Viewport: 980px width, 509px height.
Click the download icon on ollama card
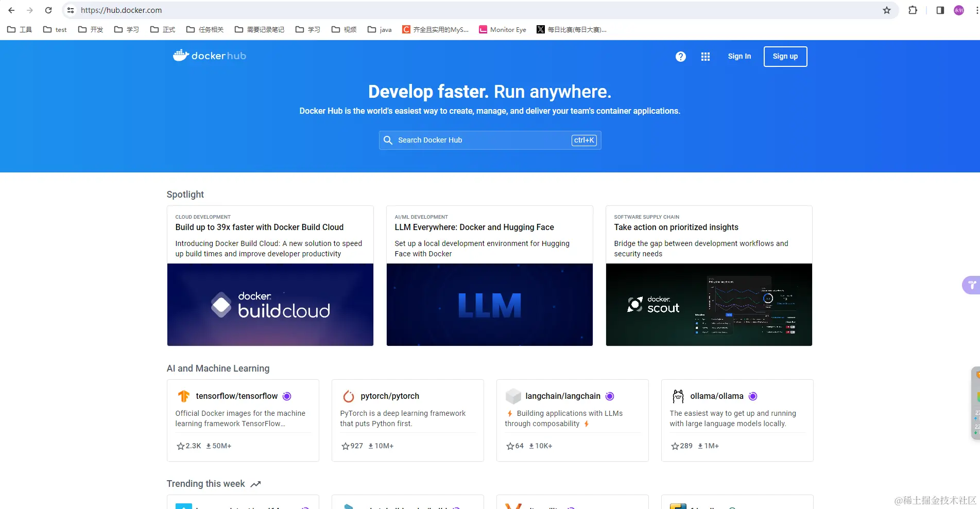coord(700,446)
